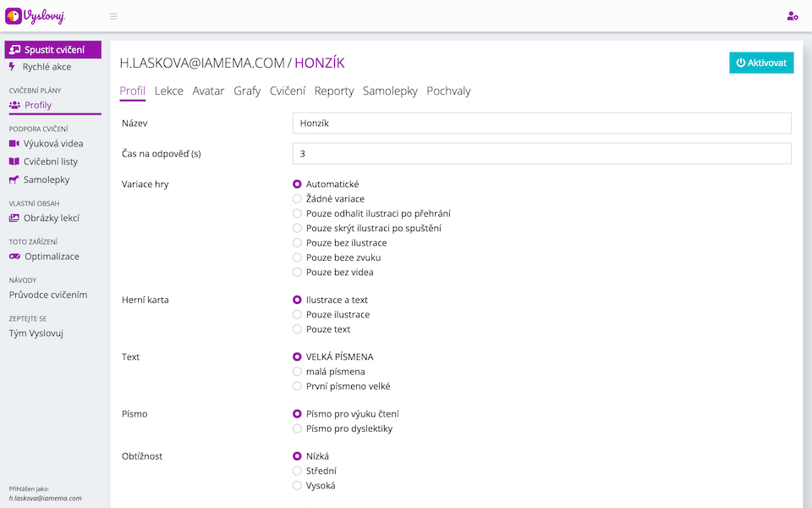Open the Průvodce cvičením link
The height and width of the screenshot is (508, 812).
click(48, 295)
